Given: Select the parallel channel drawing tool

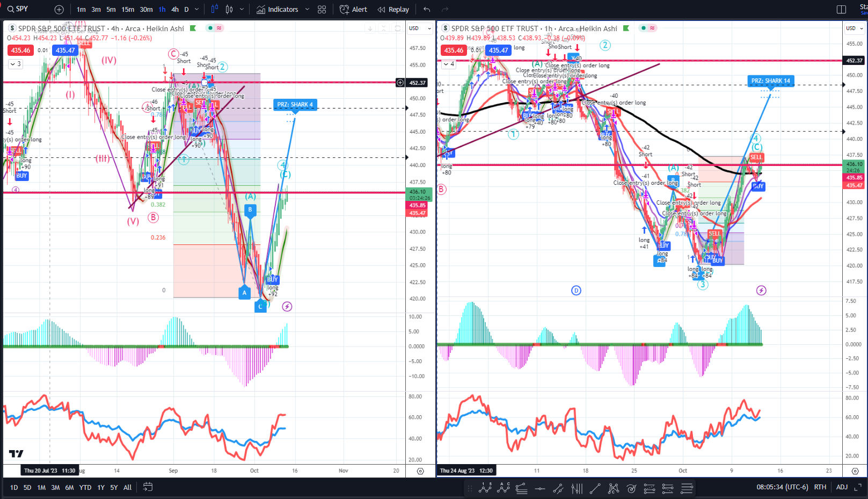Looking at the screenshot, I should [558, 488].
